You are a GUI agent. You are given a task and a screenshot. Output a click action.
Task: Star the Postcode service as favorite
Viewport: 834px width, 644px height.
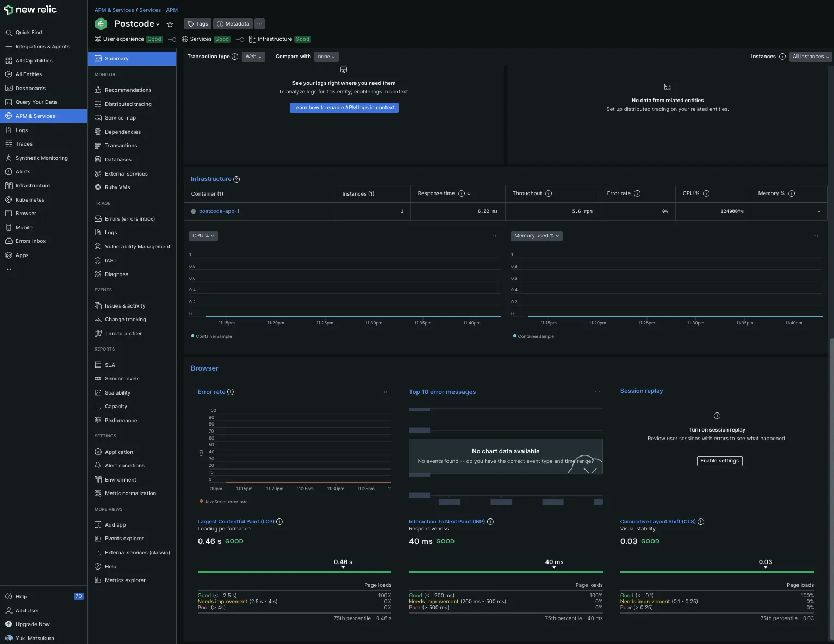click(170, 24)
